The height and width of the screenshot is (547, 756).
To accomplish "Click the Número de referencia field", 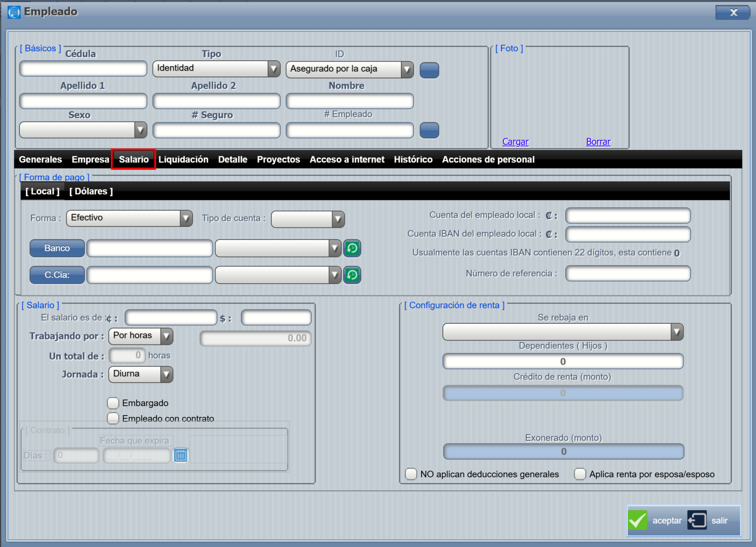I will (x=628, y=273).
